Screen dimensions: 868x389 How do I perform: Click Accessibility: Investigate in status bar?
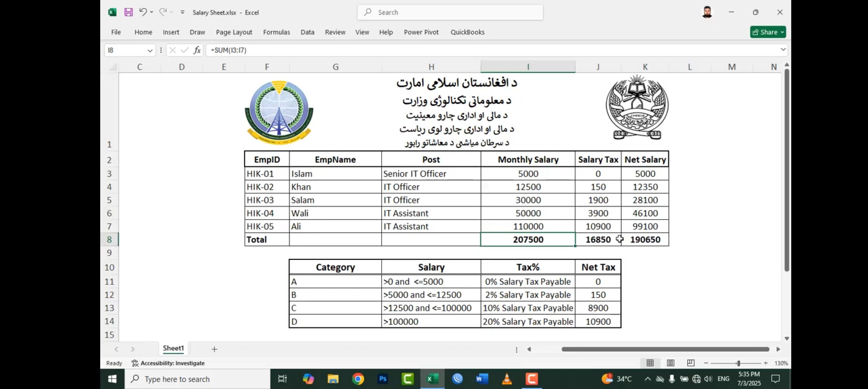pos(168,363)
